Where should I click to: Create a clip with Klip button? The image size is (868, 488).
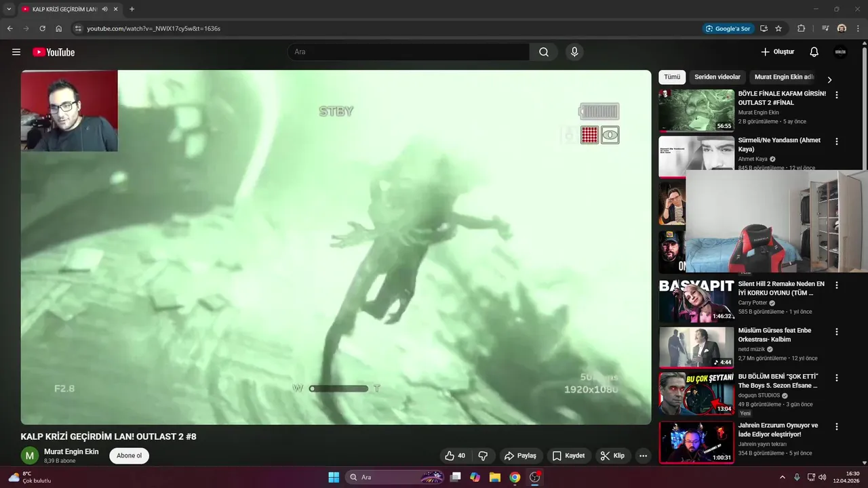pos(612,456)
